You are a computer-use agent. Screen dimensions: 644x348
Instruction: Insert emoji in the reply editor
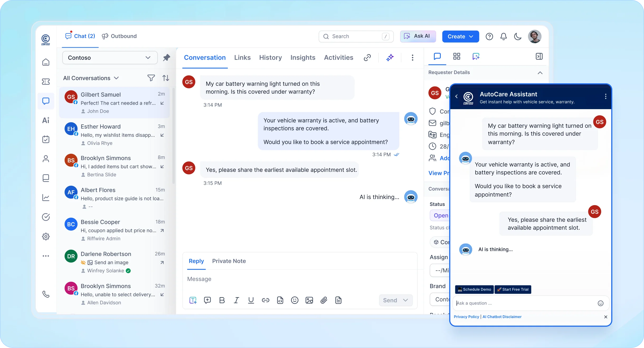click(x=295, y=300)
